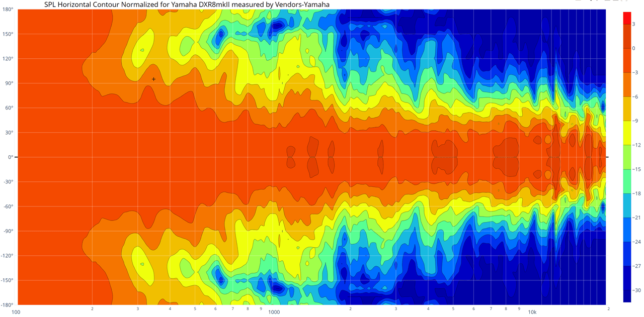
Task: Select the -21 color scale label
Action: [x=637, y=218]
